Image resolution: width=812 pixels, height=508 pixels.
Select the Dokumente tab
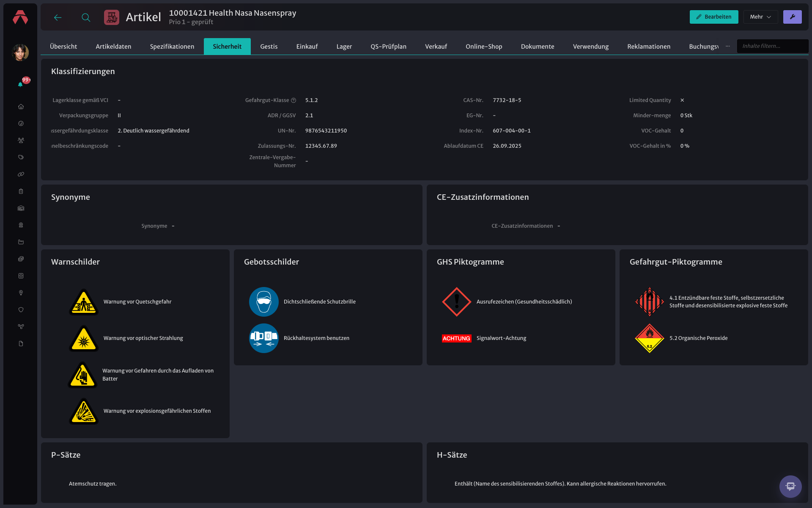538,47
